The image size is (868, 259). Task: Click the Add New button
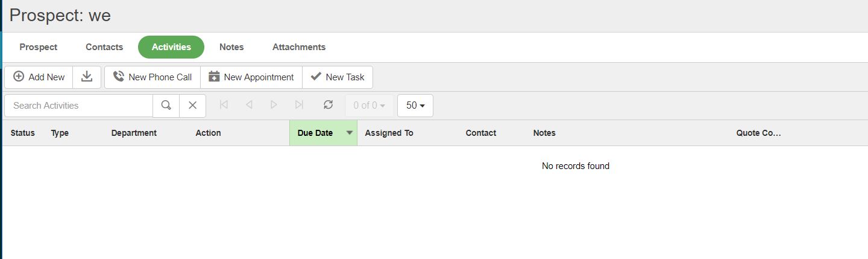coord(39,77)
